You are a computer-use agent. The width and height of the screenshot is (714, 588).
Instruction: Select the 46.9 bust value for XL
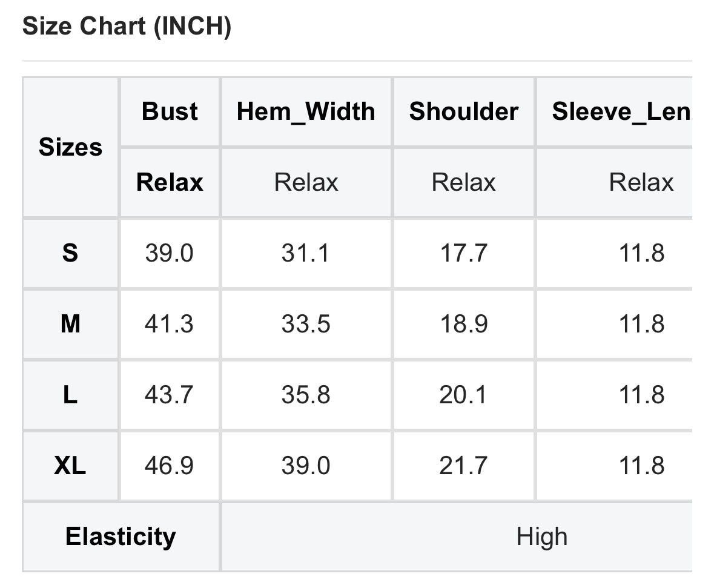pyautogui.click(x=169, y=466)
